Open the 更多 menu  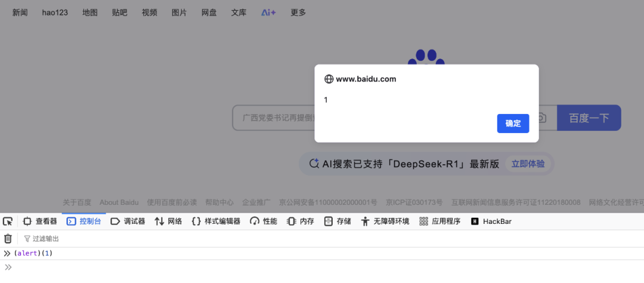pyautogui.click(x=298, y=13)
